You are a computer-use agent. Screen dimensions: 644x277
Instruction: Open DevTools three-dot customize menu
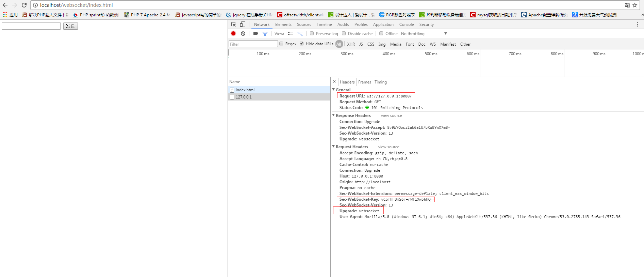pyautogui.click(x=637, y=25)
